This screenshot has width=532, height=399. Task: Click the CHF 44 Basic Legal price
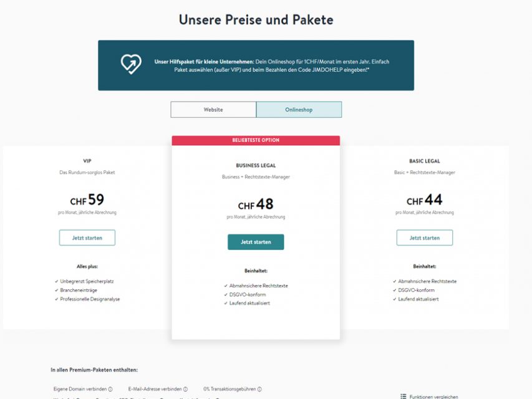pos(424,200)
